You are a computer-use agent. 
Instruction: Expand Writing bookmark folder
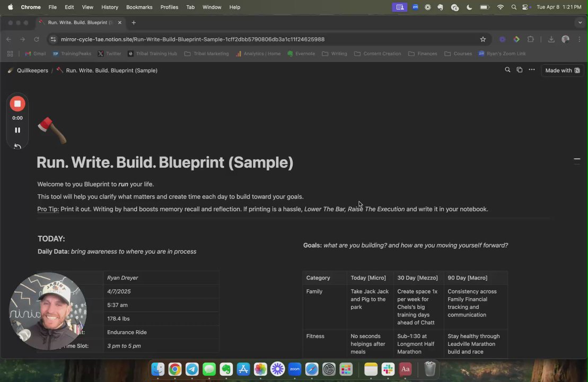coord(335,54)
